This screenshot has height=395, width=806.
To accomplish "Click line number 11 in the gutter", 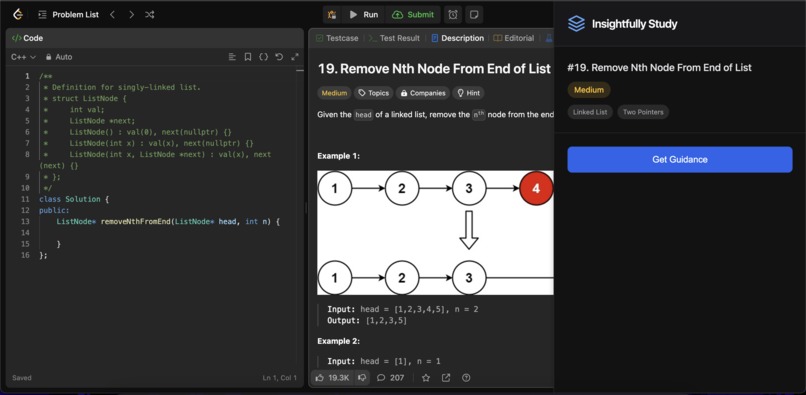I will [x=25, y=199].
